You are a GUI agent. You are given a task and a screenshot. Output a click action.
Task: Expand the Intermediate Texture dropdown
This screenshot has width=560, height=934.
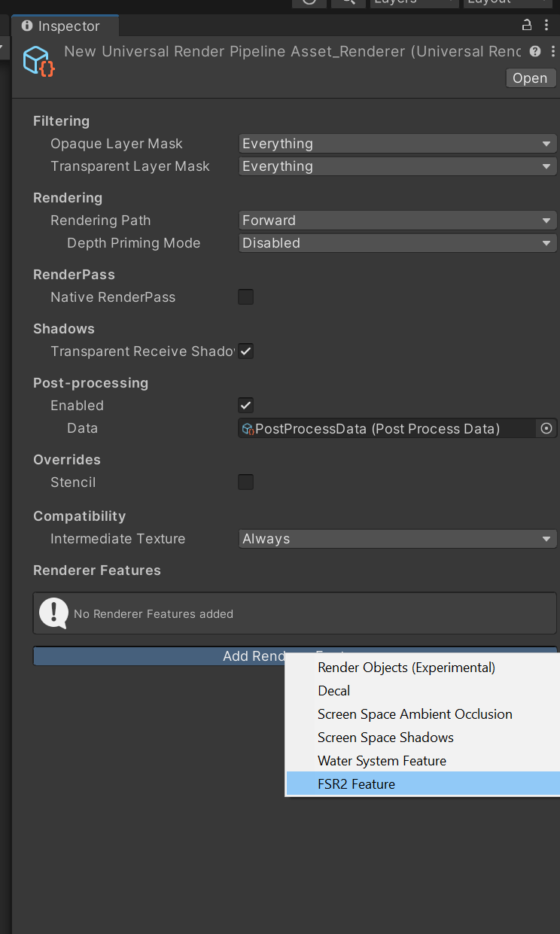(397, 539)
